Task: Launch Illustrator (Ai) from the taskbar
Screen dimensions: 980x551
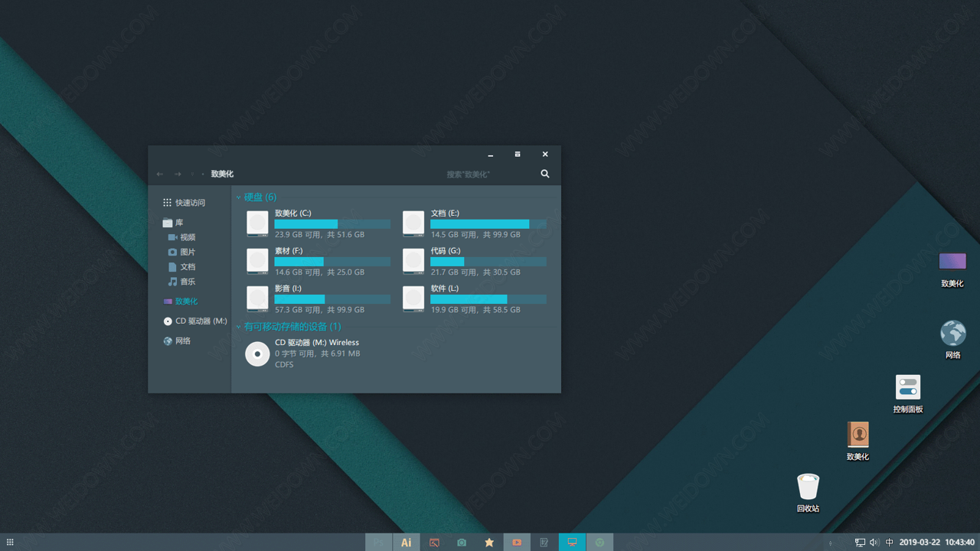Action: (x=407, y=543)
